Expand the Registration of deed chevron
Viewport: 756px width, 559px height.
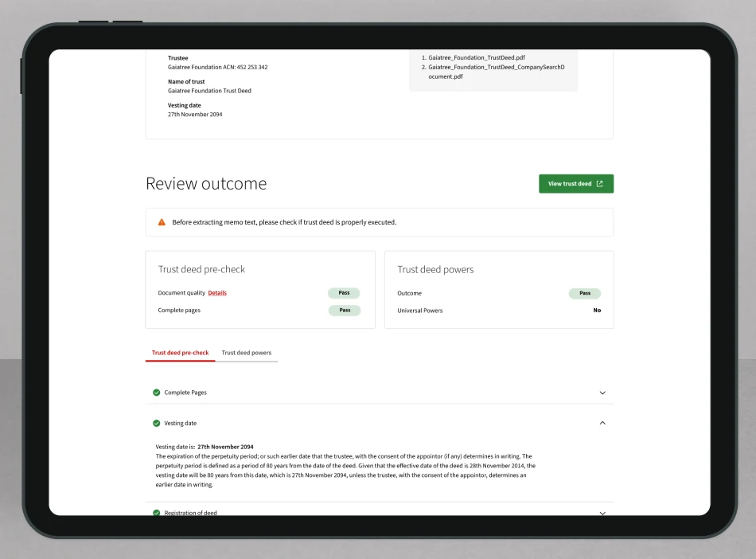(x=602, y=513)
